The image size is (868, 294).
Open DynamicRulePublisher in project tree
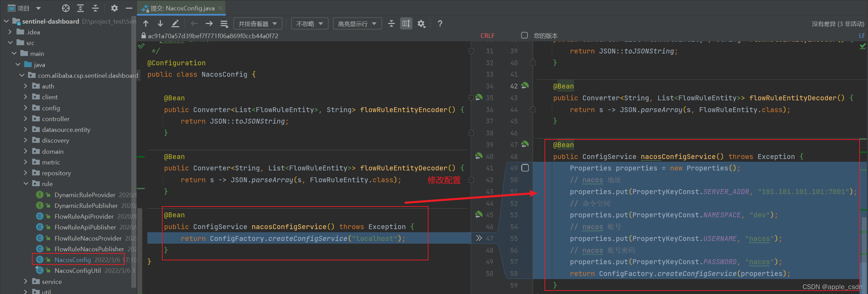click(x=86, y=205)
